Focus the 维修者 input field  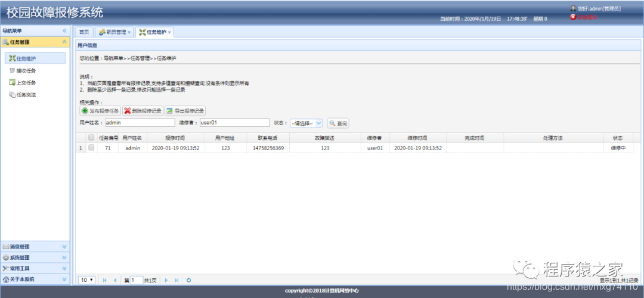point(234,123)
